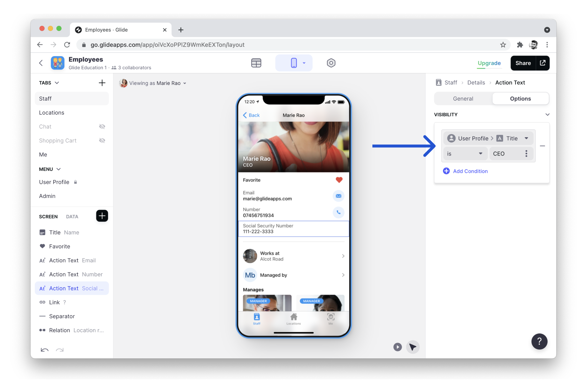The image size is (588, 392).
Task: Add a new screen component
Action: tap(102, 216)
